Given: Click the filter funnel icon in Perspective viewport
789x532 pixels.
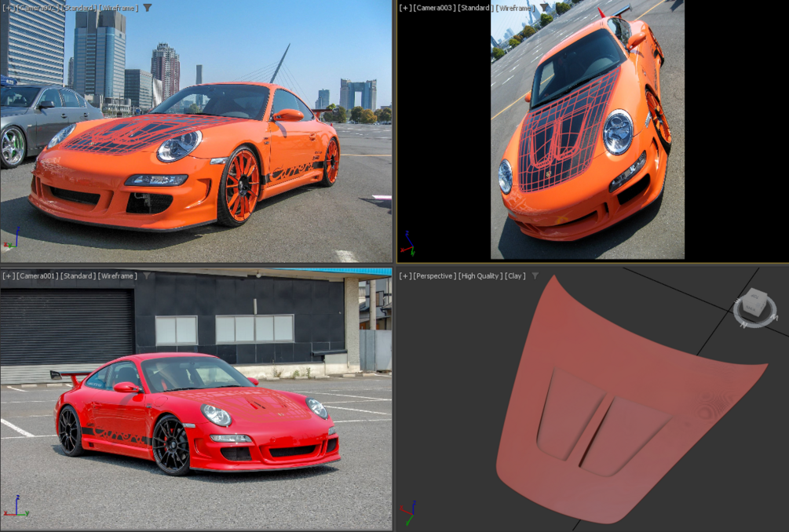Looking at the screenshot, I should point(535,275).
